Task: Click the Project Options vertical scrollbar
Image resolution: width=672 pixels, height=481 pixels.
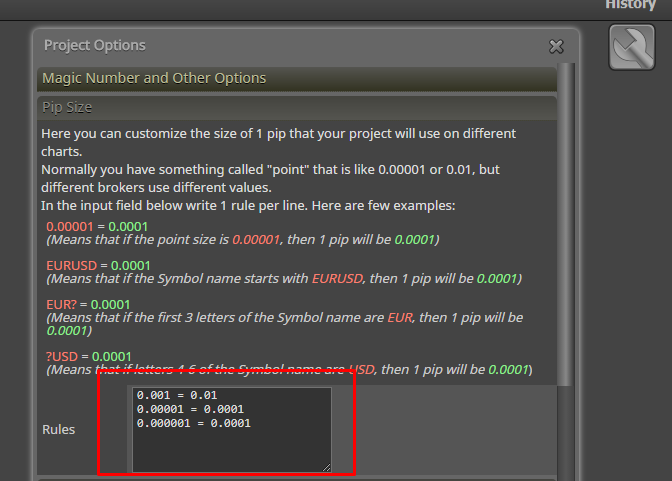Action: [566, 224]
